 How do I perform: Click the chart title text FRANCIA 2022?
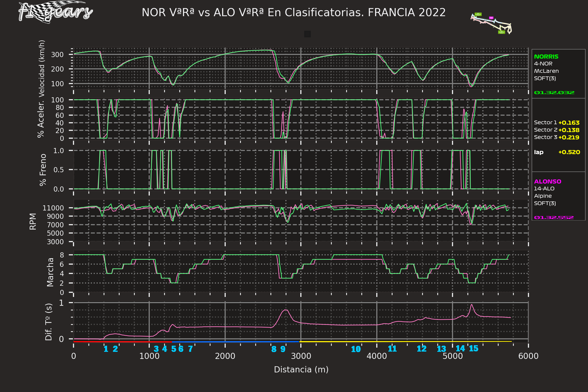click(x=406, y=12)
